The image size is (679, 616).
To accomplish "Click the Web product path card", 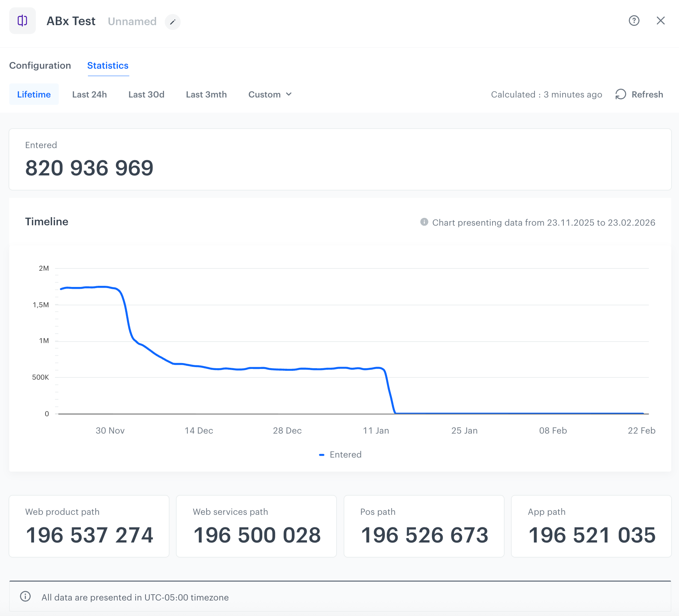I will pyautogui.click(x=89, y=526).
